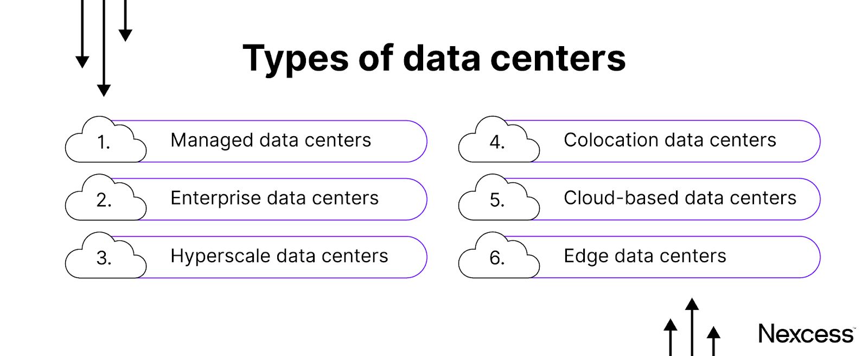
Task: Click the longest downward arrow at top left
Action: [x=104, y=48]
